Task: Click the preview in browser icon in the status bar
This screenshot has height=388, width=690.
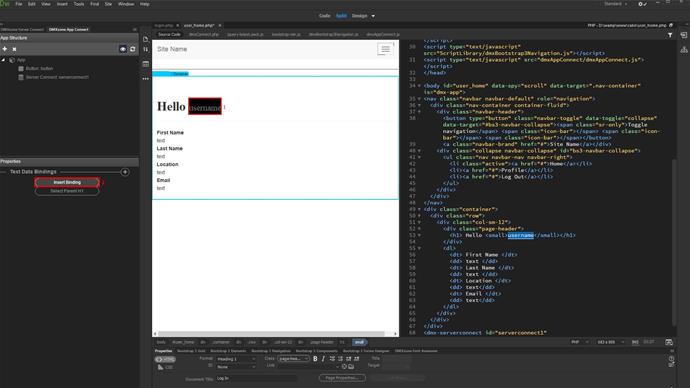Action: pyautogui.click(x=669, y=342)
